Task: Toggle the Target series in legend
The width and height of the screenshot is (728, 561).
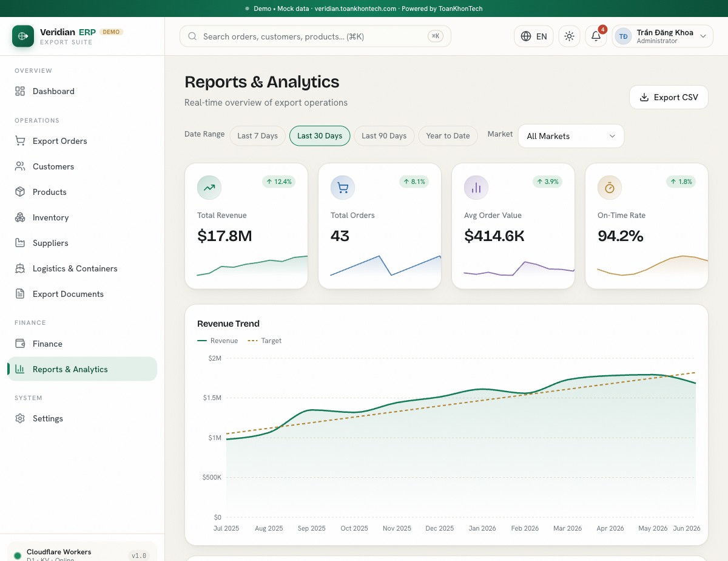Action: (265, 341)
